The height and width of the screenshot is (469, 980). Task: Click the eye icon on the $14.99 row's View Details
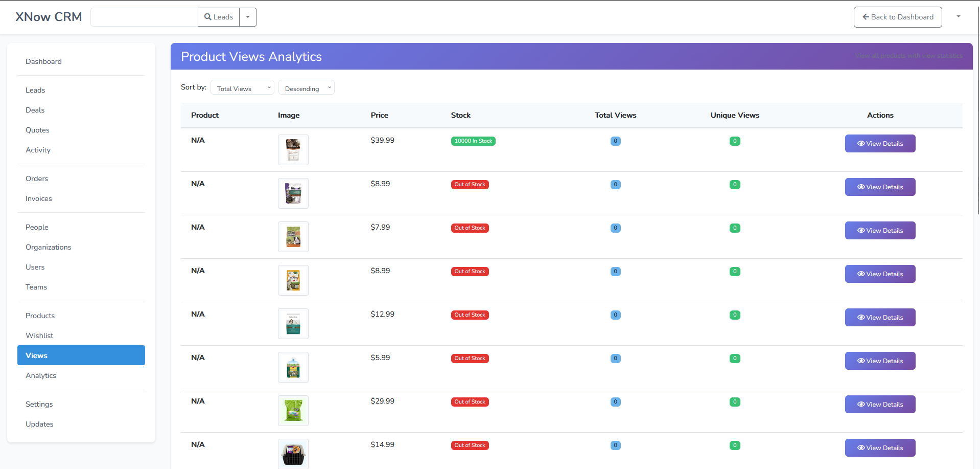point(860,448)
